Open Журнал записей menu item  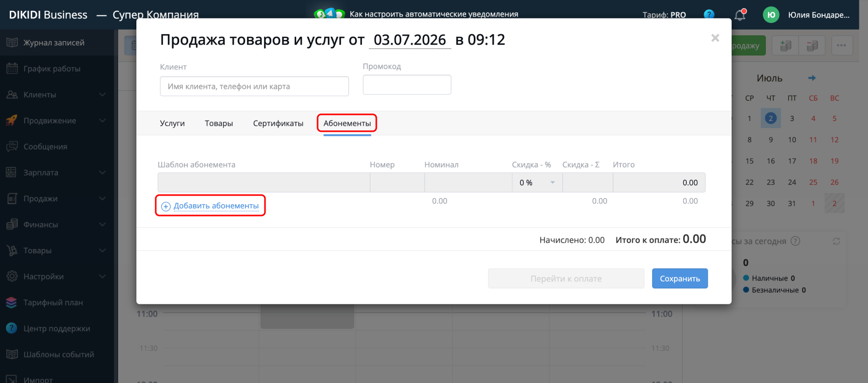click(x=54, y=42)
